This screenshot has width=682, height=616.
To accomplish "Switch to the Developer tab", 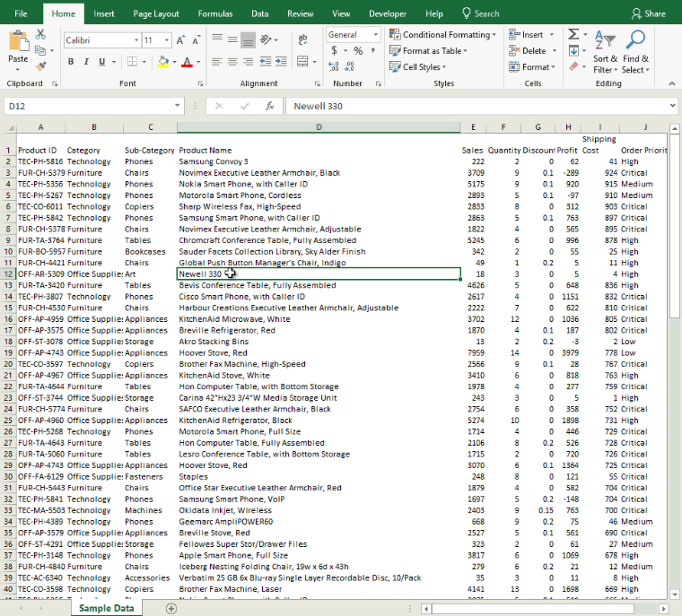I will tap(388, 13).
